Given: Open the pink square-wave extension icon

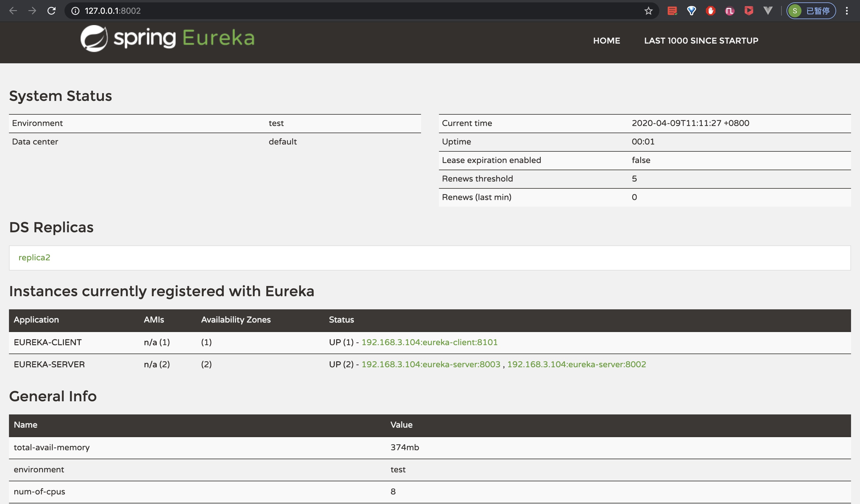Looking at the screenshot, I should [x=730, y=11].
